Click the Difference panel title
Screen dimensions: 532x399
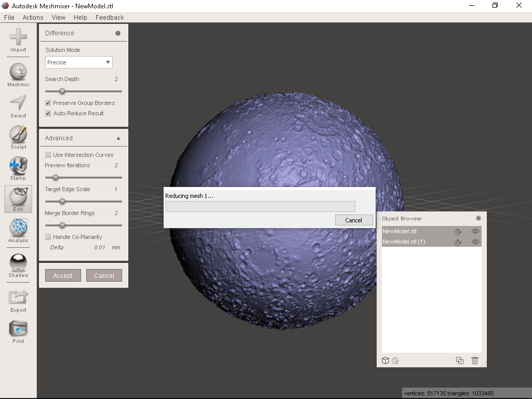click(59, 33)
